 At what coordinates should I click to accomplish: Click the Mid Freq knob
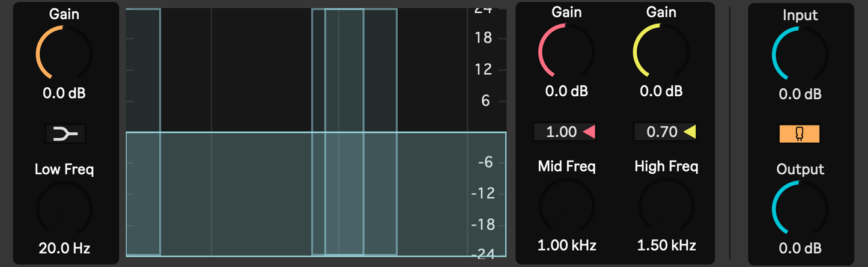click(x=566, y=207)
